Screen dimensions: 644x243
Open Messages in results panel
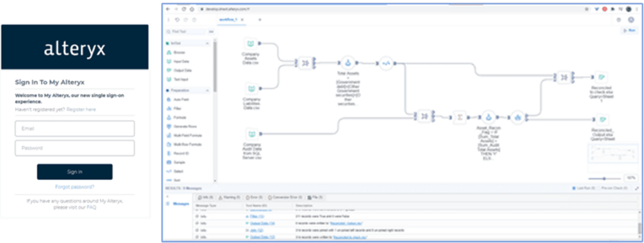tap(180, 204)
